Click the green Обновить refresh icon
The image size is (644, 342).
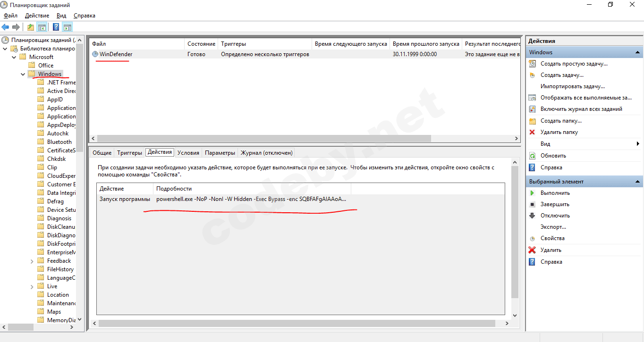533,156
